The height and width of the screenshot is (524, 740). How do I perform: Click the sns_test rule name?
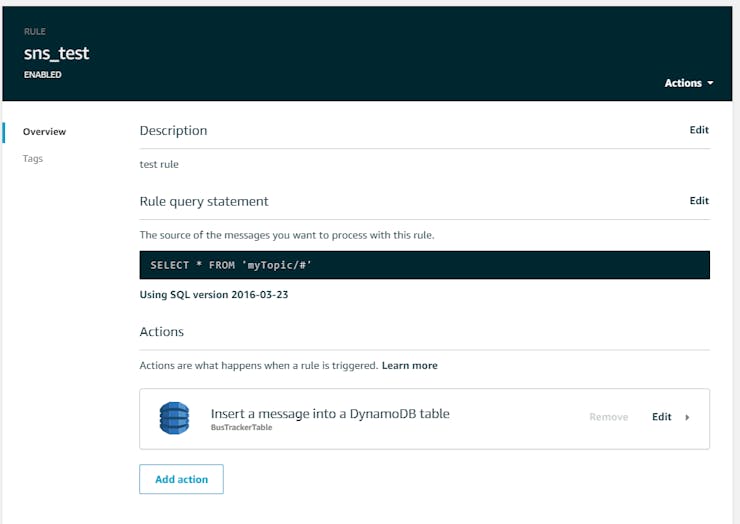(55, 54)
